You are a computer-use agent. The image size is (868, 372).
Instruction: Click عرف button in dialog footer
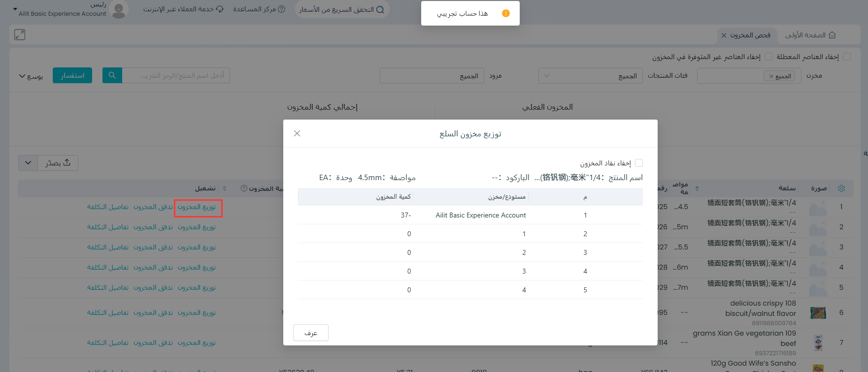coord(310,333)
